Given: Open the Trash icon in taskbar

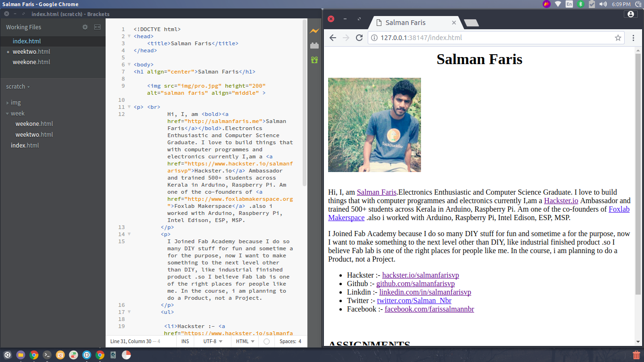Looking at the screenshot, I should (636, 355).
